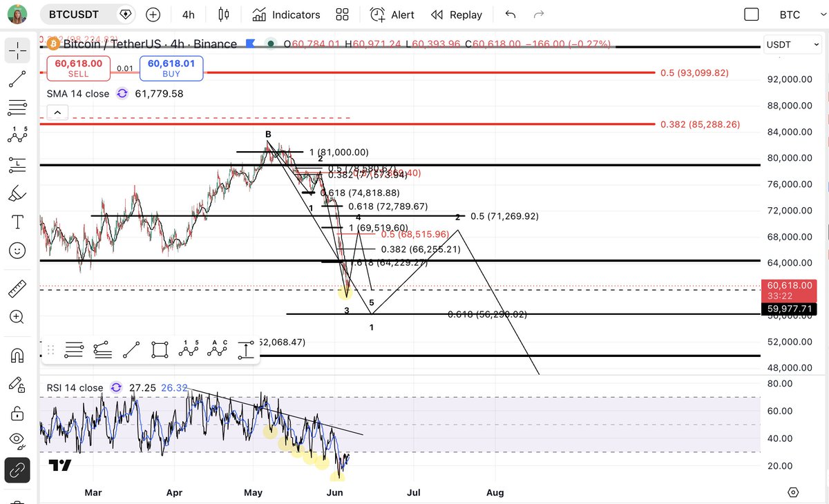Viewport: 829px width, 504px height.
Task: Click the green market status dot
Action: pos(270,44)
